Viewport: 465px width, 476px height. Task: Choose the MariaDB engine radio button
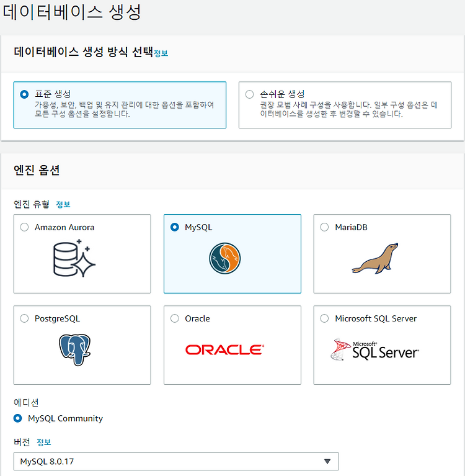point(324,227)
